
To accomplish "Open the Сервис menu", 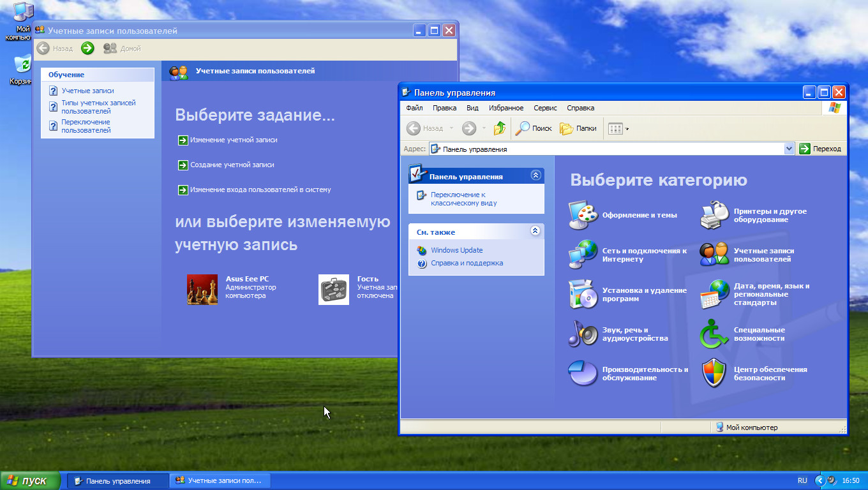I will coord(545,108).
